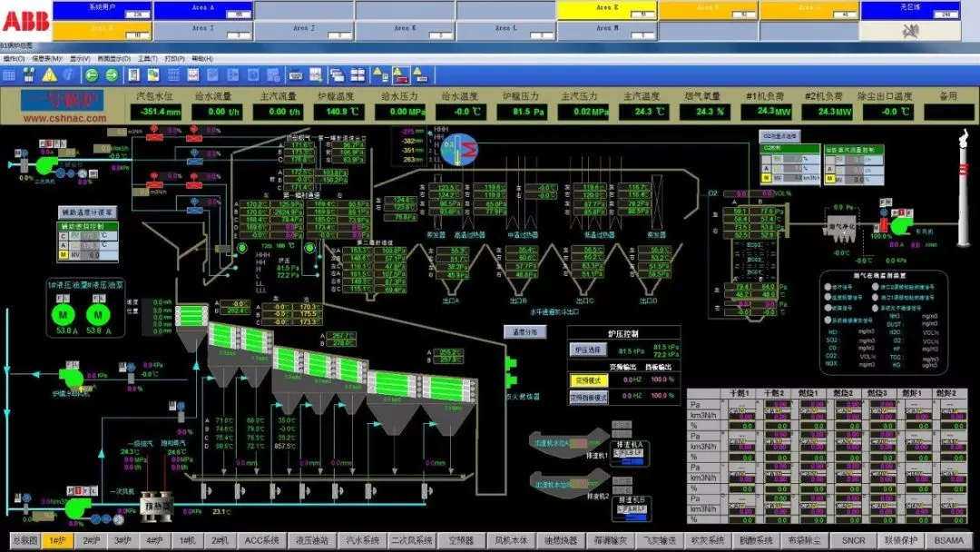Click the 排渣机A blue output bar
The height and width of the screenshot is (552, 980).
[632, 461]
